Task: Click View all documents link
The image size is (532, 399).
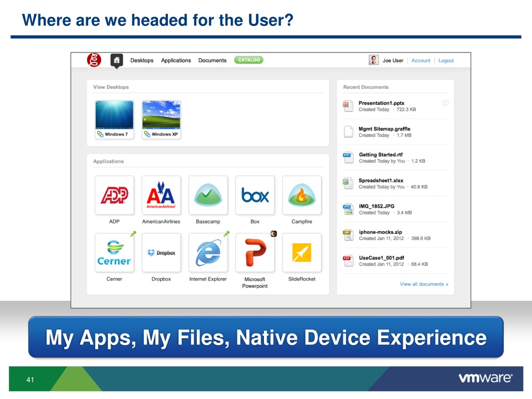Action: click(424, 284)
